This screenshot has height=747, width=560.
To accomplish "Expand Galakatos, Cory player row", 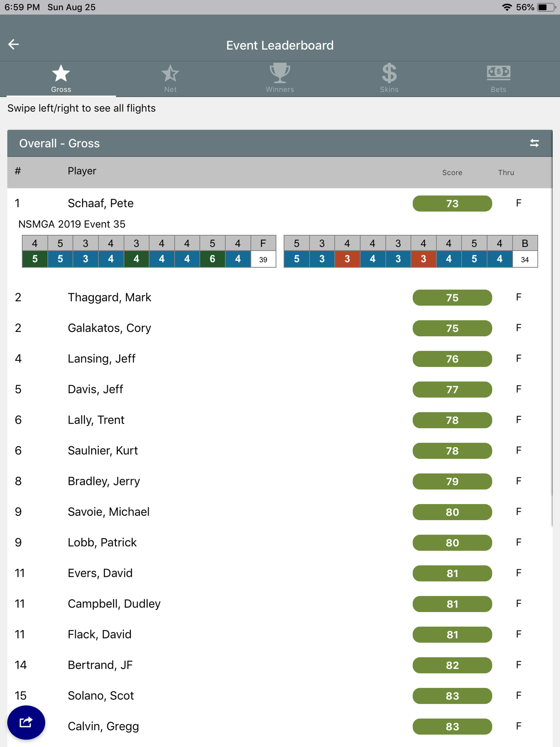I will point(109,328).
